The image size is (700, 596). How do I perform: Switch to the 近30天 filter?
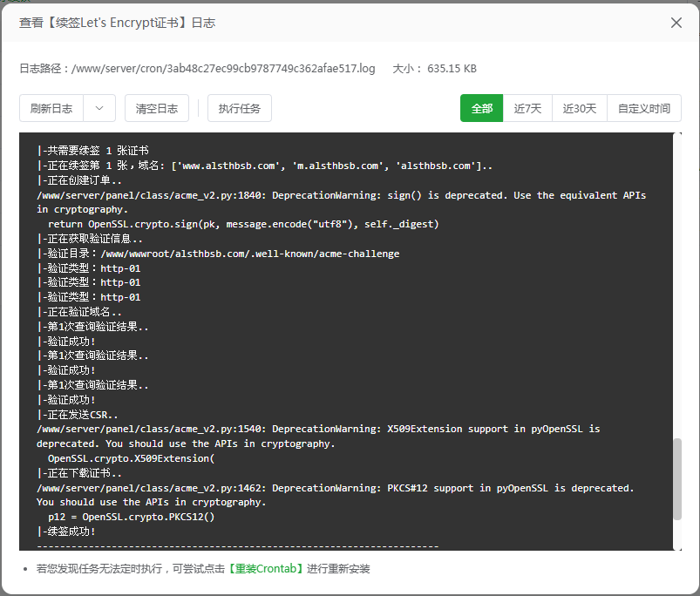pos(580,108)
